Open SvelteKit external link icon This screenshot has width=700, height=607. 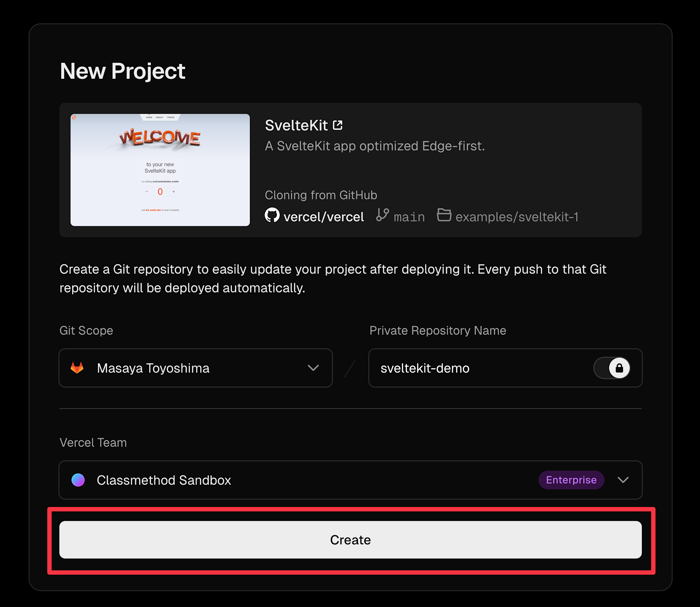pyautogui.click(x=337, y=125)
